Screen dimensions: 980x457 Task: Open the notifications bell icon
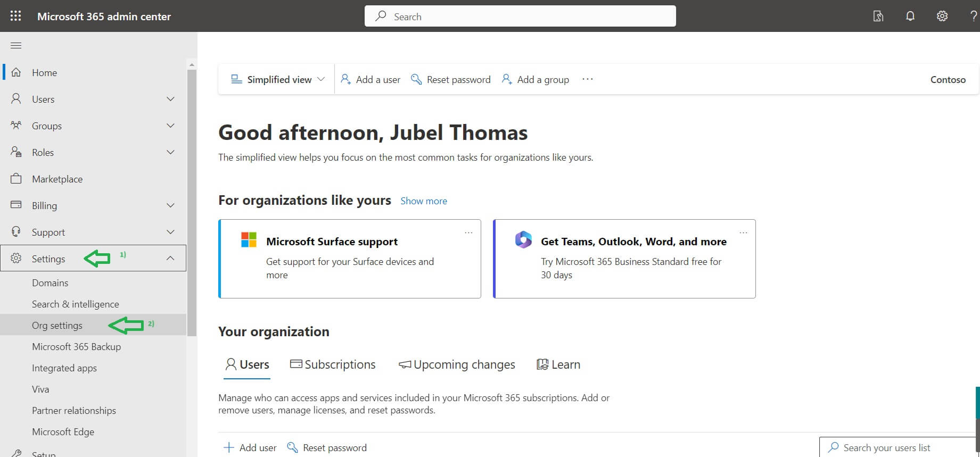coord(910,16)
